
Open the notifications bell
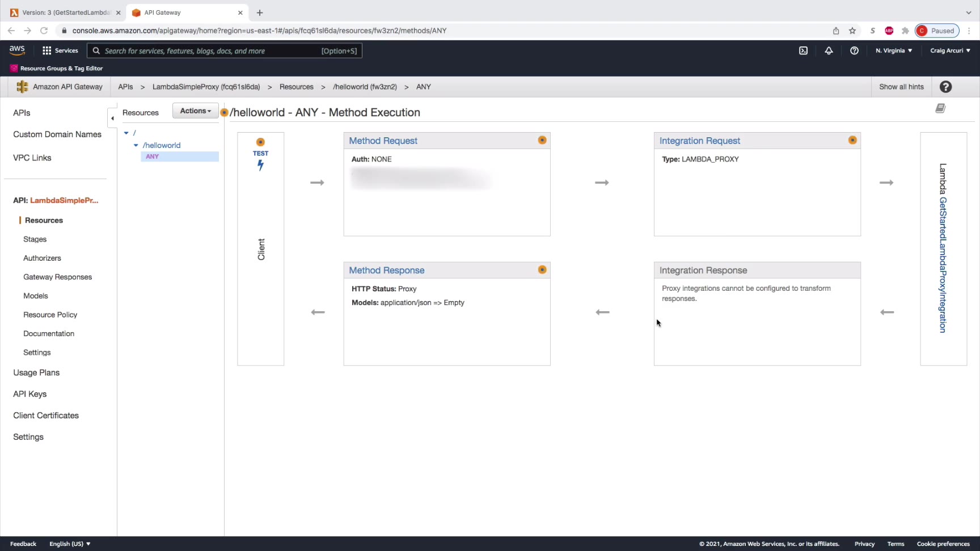pyautogui.click(x=829, y=50)
